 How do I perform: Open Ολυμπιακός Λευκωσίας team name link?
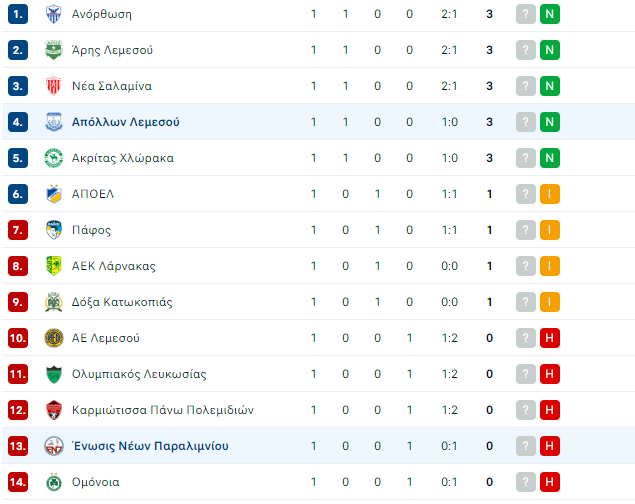pos(139,374)
